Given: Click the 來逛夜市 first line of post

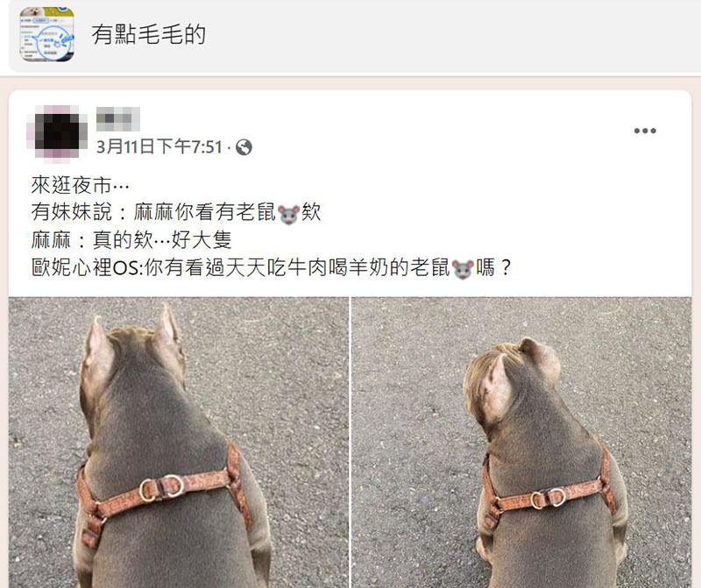Looking at the screenshot, I should (x=81, y=185).
